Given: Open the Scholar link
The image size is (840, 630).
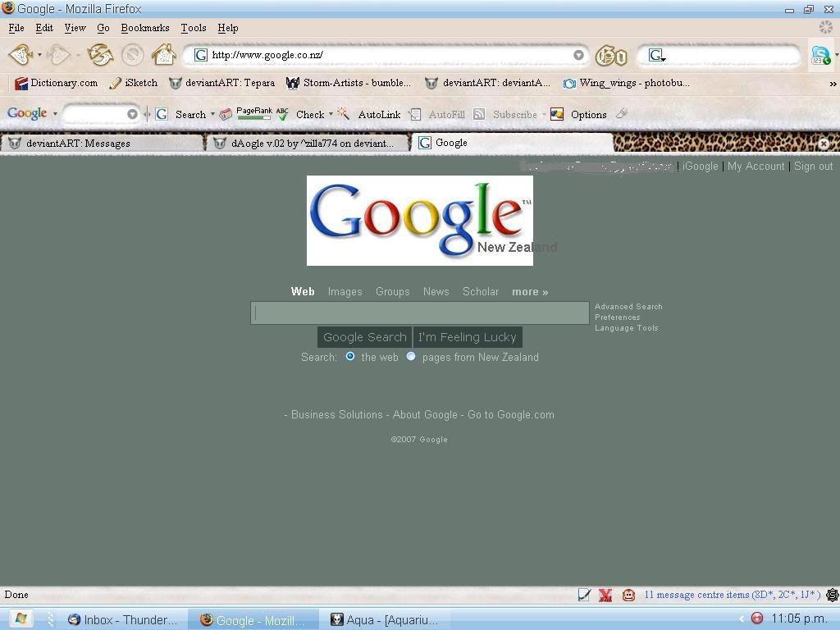Looking at the screenshot, I should pyautogui.click(x=481, y=291).
